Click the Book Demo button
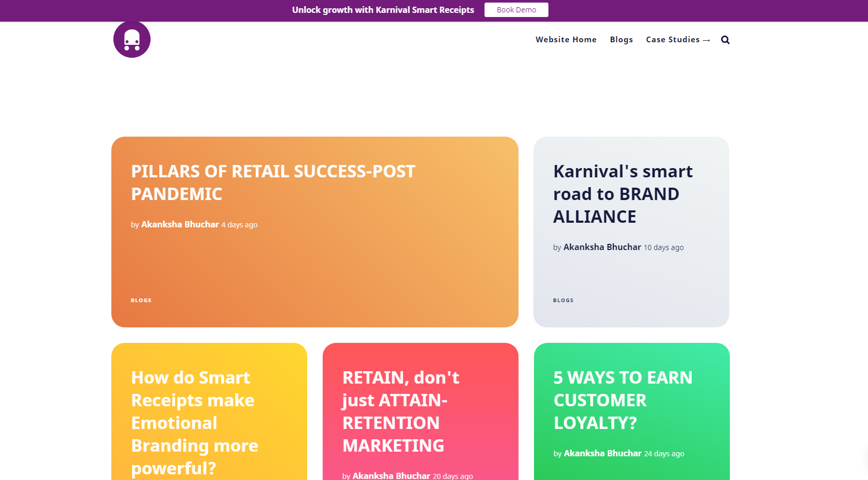 (x=516, y=10)
